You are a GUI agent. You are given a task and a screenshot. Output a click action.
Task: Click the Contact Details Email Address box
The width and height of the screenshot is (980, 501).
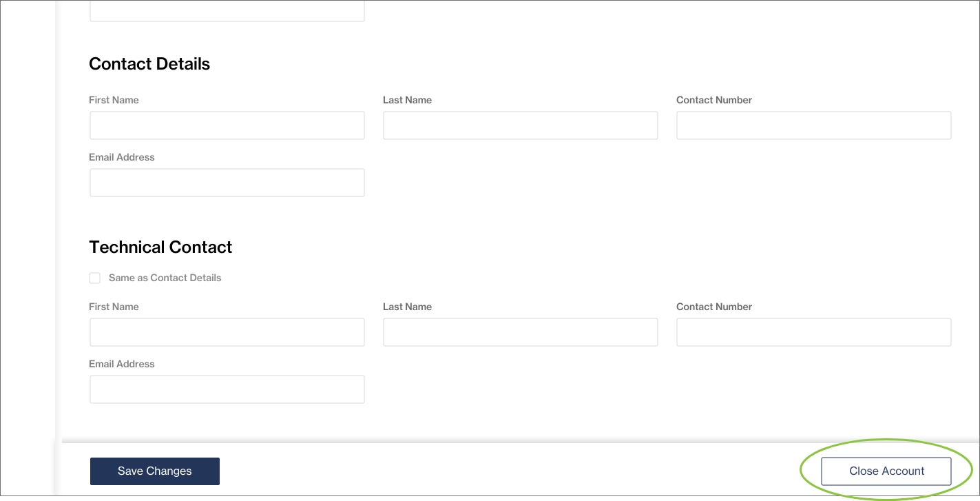[x=227, y=183]
